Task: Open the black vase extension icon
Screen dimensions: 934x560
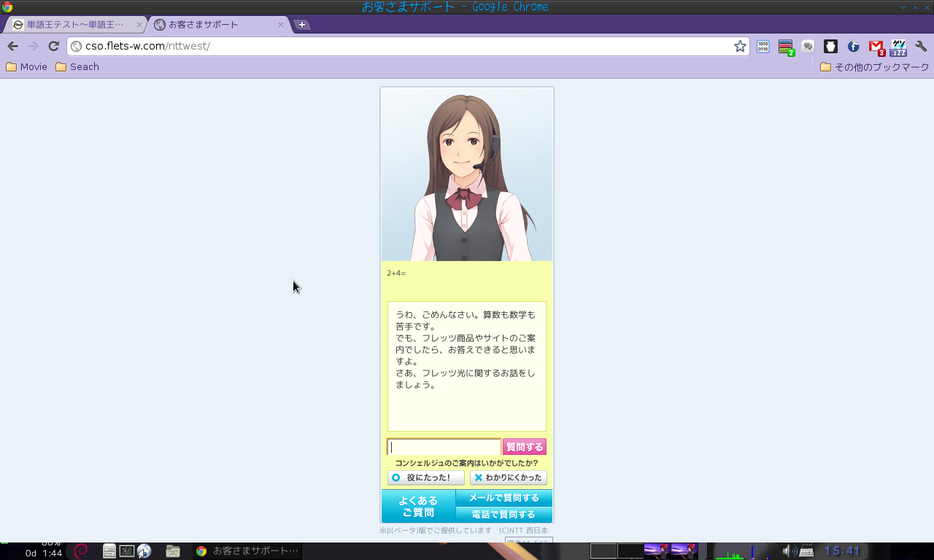Action: (x=830, y=47)
